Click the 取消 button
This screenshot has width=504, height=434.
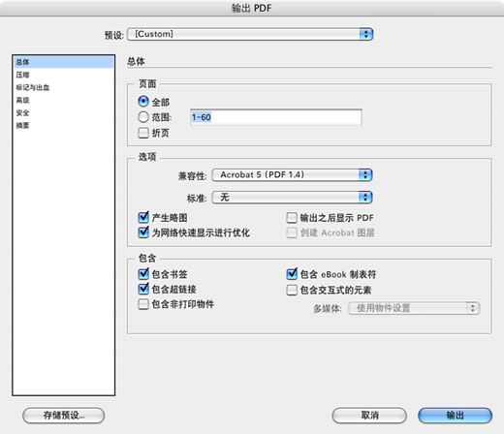tap(369, 416)
